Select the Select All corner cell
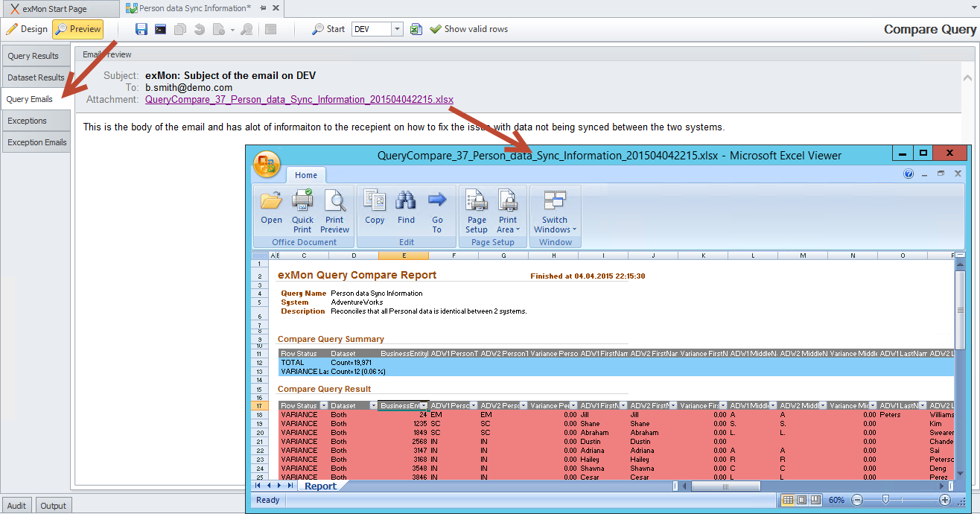Screen dimensions: 980x514 click(x=260, y=256)
